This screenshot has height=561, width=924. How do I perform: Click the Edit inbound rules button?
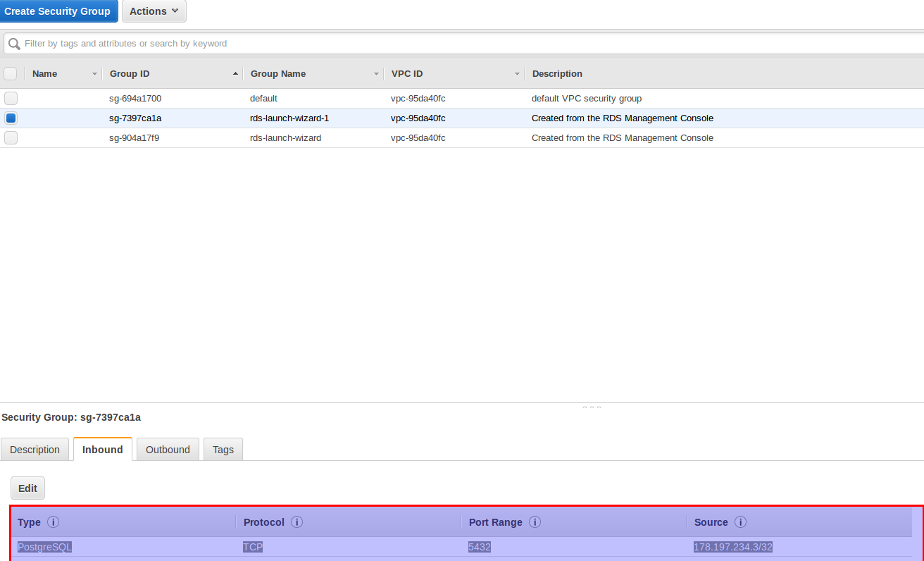[28, 488]
